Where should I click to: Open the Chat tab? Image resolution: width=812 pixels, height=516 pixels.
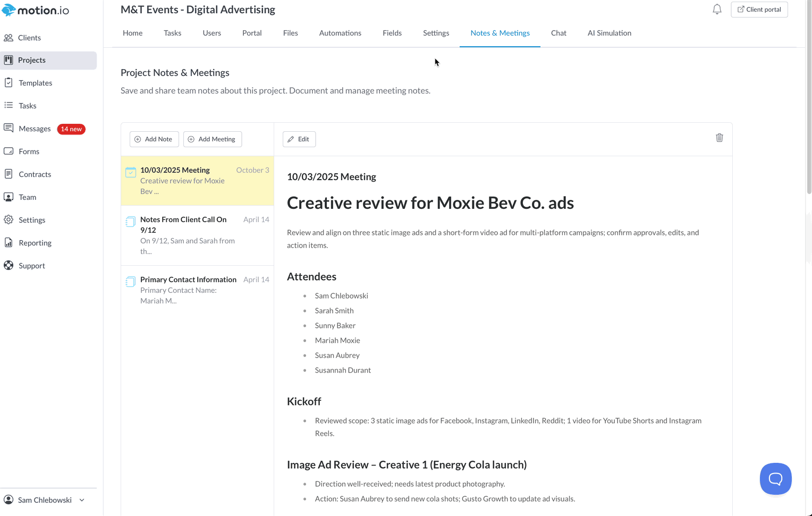tap(559, 33)
